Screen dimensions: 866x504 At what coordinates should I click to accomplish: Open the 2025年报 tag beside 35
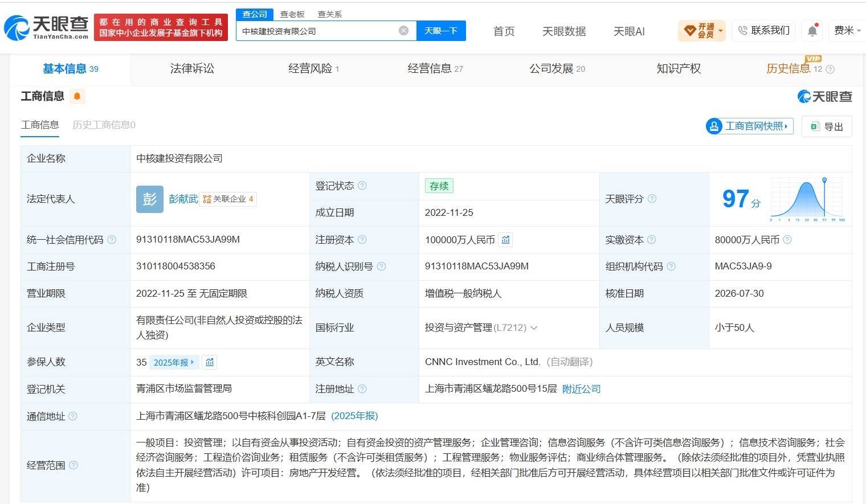click(x=174, y=362)
